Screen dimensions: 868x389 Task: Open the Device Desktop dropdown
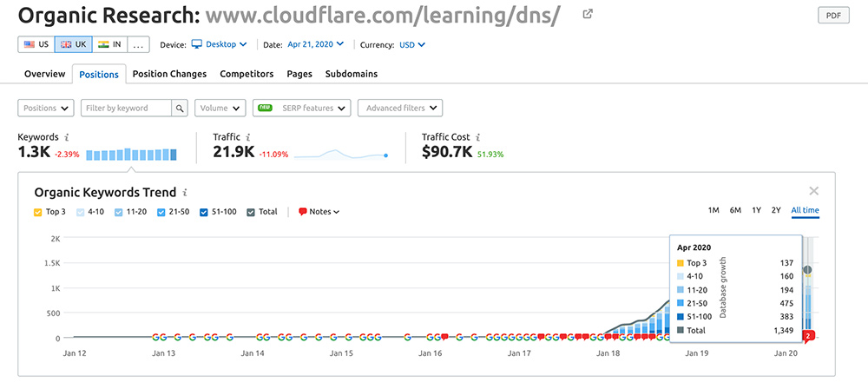[220, 44]
